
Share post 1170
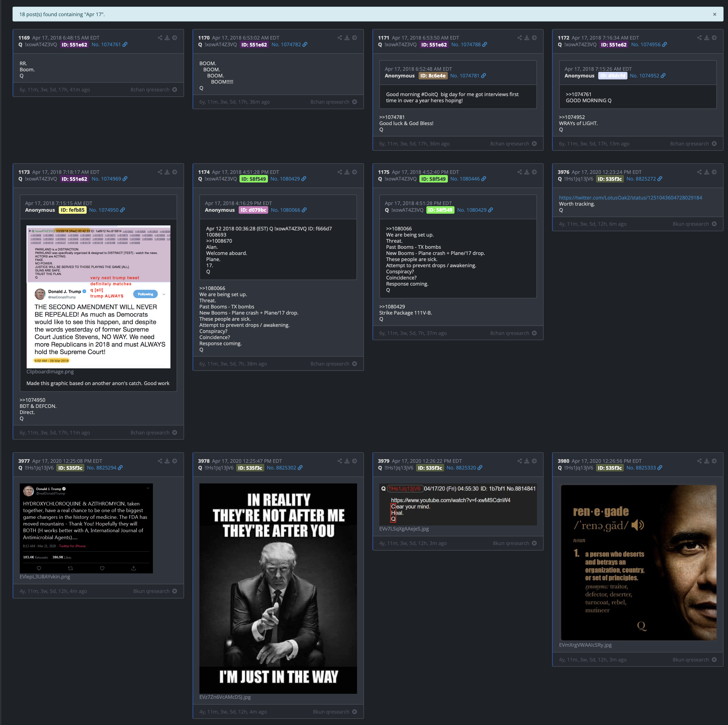coord(339,38)
